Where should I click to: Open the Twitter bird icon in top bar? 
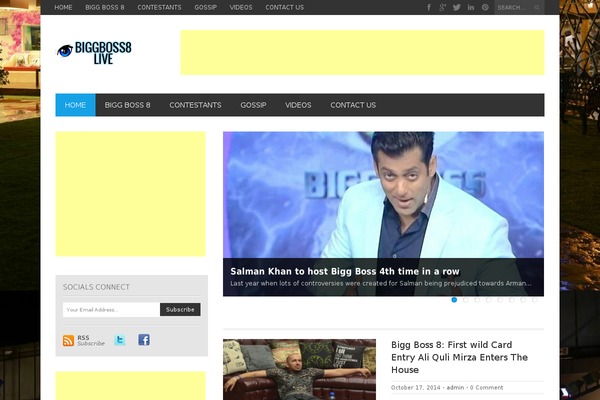[x=457, y=7]
